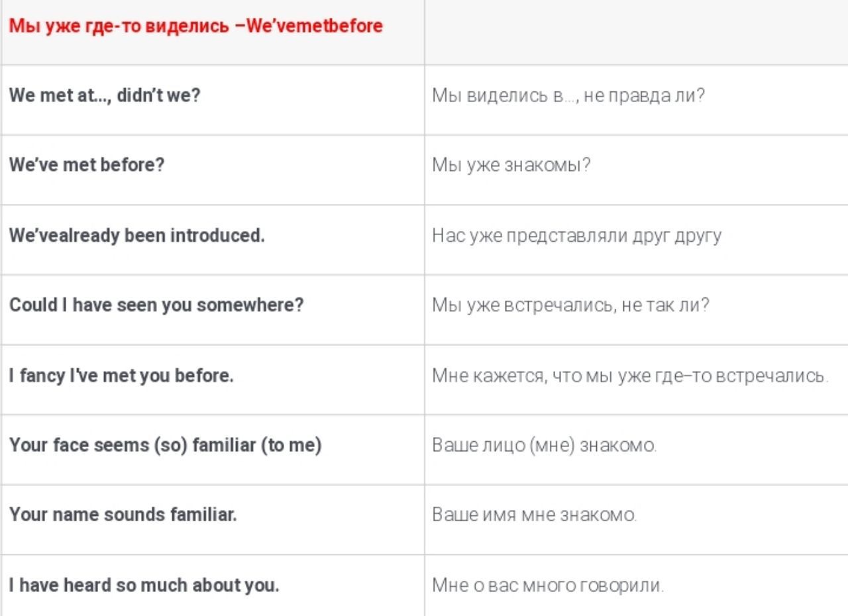Click the translation 'Мы уже знакомы?'
This screenshot has width=848, height=616.
pyautogui.click(x=511, y=164)
